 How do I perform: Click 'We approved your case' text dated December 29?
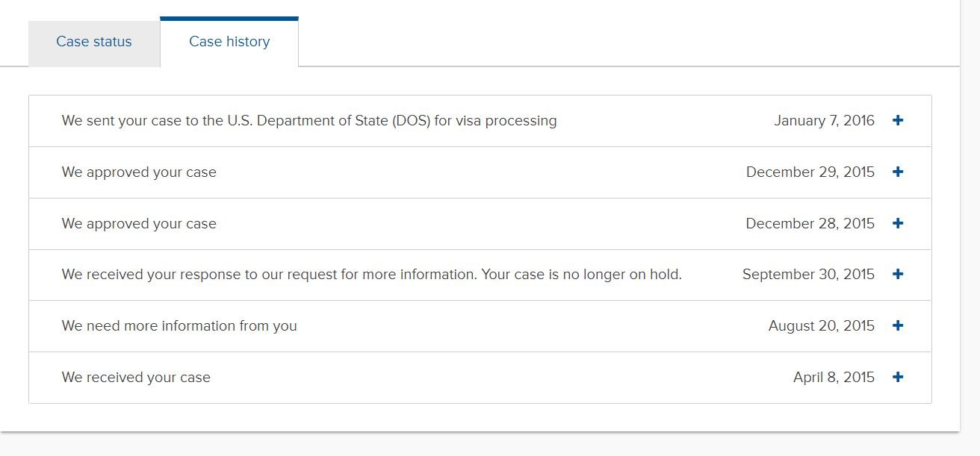click(139, 172)
